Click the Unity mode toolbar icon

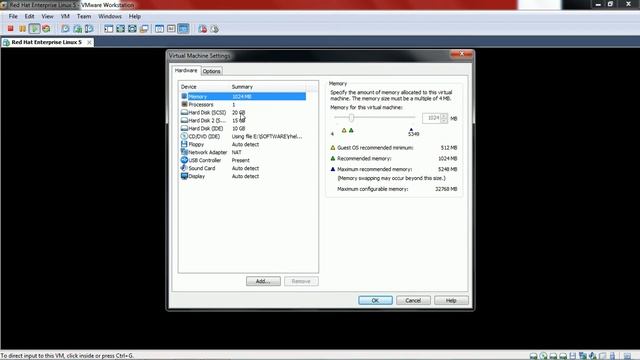pyautogui.click(x=144, y=29)
